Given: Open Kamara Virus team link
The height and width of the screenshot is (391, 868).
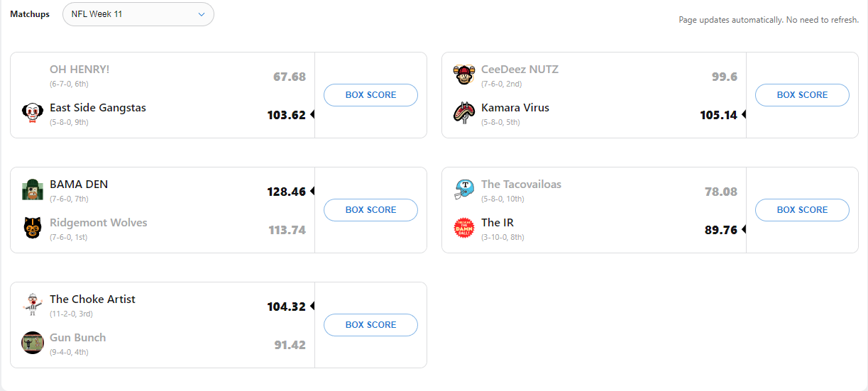Looking at the screenshot, I should coord(515,108).
